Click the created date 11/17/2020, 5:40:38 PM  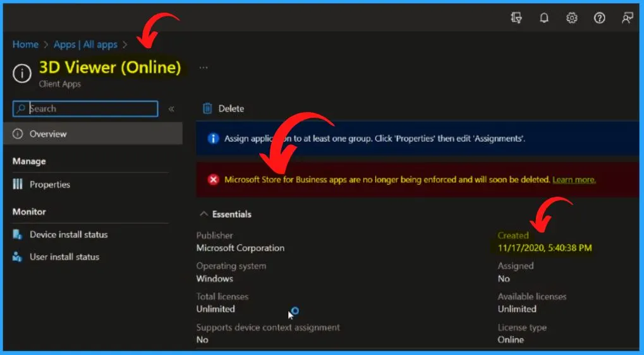[545, 248]
